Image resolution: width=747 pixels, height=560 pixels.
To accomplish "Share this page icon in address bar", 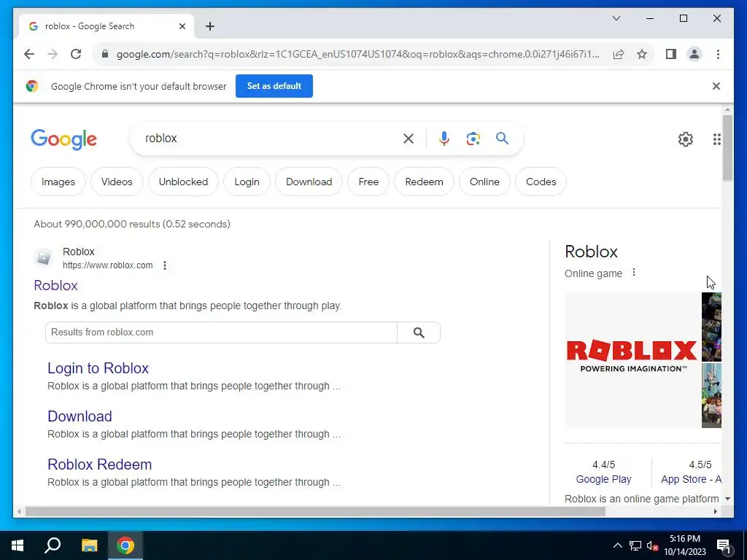I will coord(619,54).
